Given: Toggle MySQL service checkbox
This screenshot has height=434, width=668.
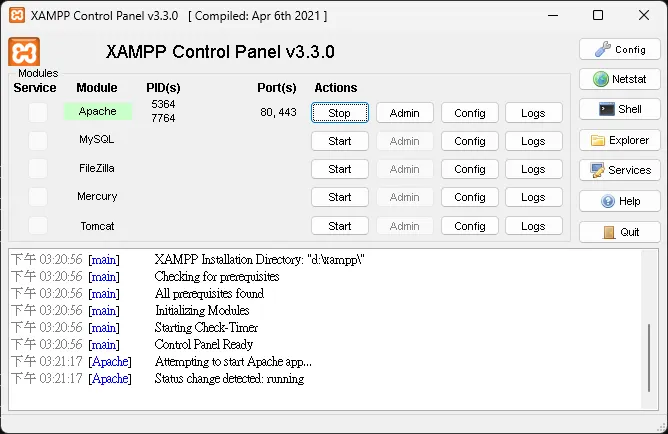Looking at the screenshot, I should tap(38, 141).
